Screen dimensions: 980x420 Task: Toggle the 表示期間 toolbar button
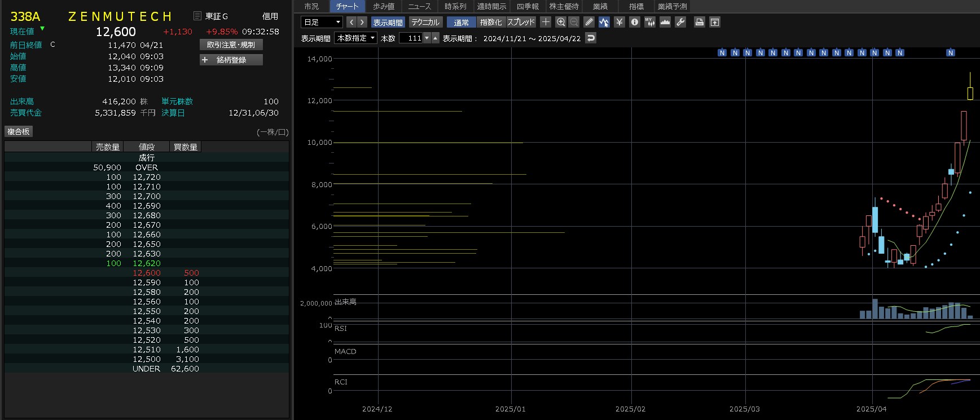(x=388, y=23)
